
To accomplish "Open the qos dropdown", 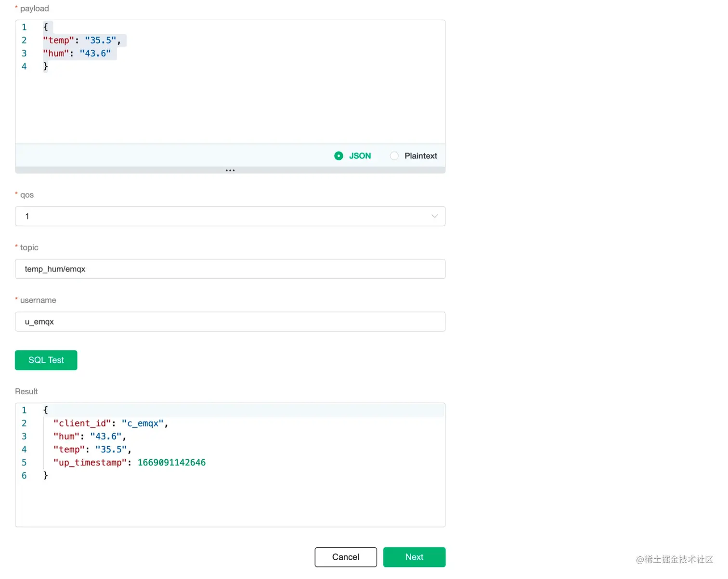I will pyautogui.click(x=230, y=217).
